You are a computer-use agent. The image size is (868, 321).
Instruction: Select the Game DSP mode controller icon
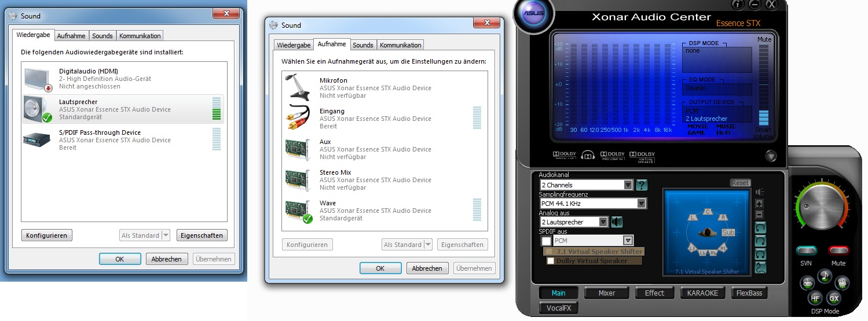pyautogui.click(x=807, y=283)
